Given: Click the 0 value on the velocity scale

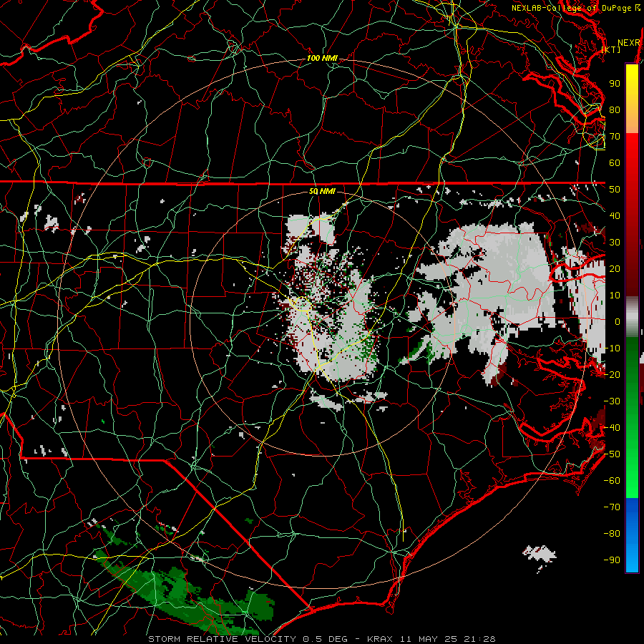Looking at the screenshot, I should coord(618,321).
